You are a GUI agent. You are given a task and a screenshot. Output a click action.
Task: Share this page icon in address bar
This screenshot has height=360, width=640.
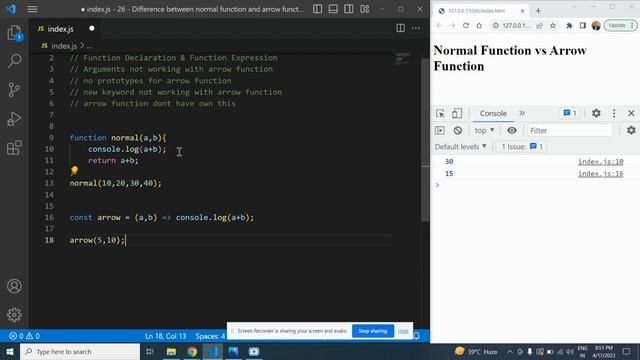coord(540,25)
